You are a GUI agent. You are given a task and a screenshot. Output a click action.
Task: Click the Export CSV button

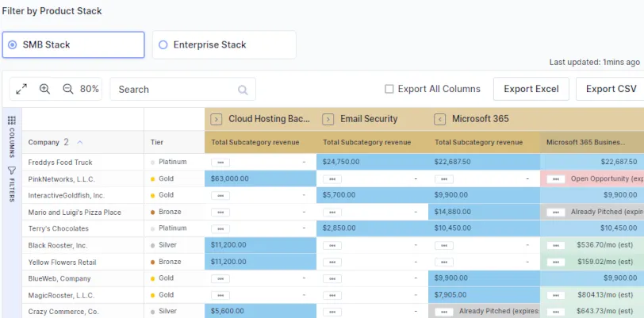611,89
